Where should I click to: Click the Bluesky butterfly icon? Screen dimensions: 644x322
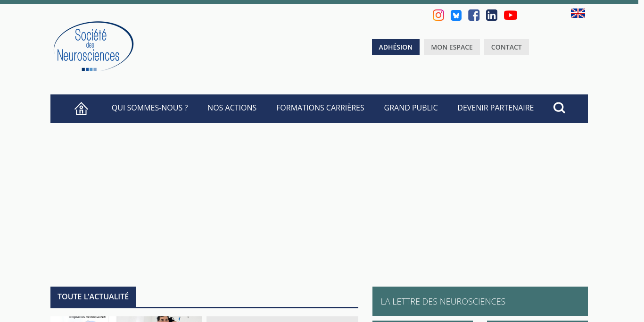click(456, 15)
